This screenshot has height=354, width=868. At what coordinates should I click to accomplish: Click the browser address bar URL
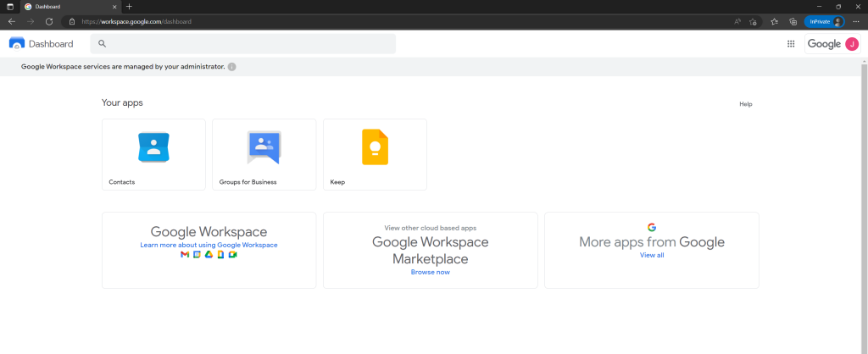[x=136, y=21]
